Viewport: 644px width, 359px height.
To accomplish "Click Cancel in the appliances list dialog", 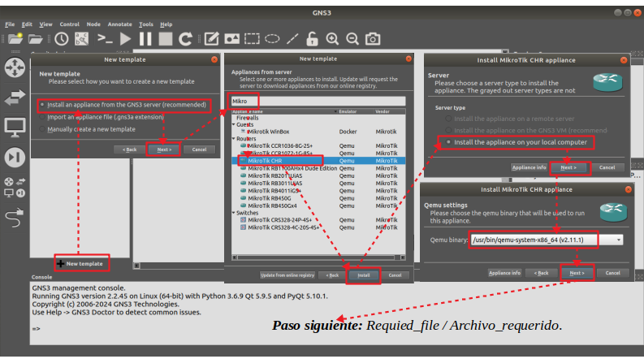I will point(395,275).
